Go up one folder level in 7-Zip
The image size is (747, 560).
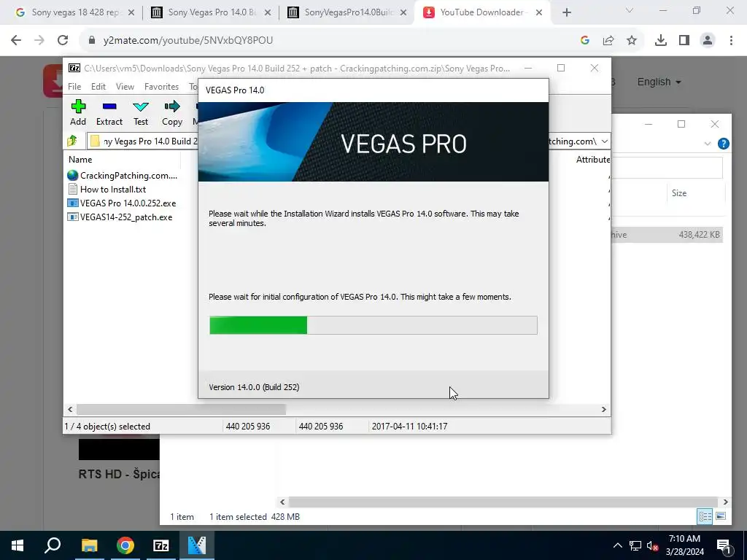pyautogui.click(x=72, y=141)
